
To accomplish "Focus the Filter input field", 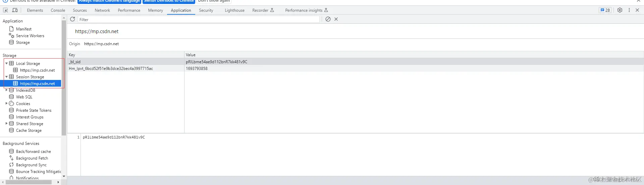I will (199, 19).
